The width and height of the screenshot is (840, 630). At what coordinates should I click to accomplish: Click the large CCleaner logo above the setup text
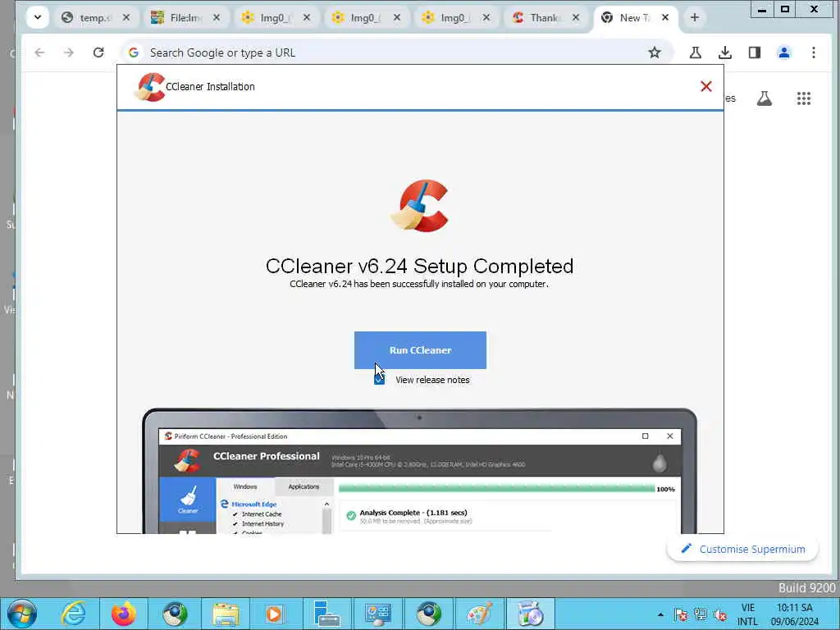pyautogui.click(x=420, y=206)
